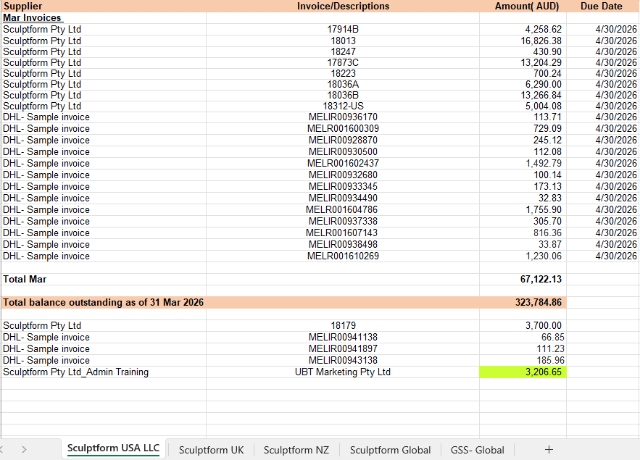Click the Mar Invoices heading cell
Screen dimensions: 640x460
104,18
